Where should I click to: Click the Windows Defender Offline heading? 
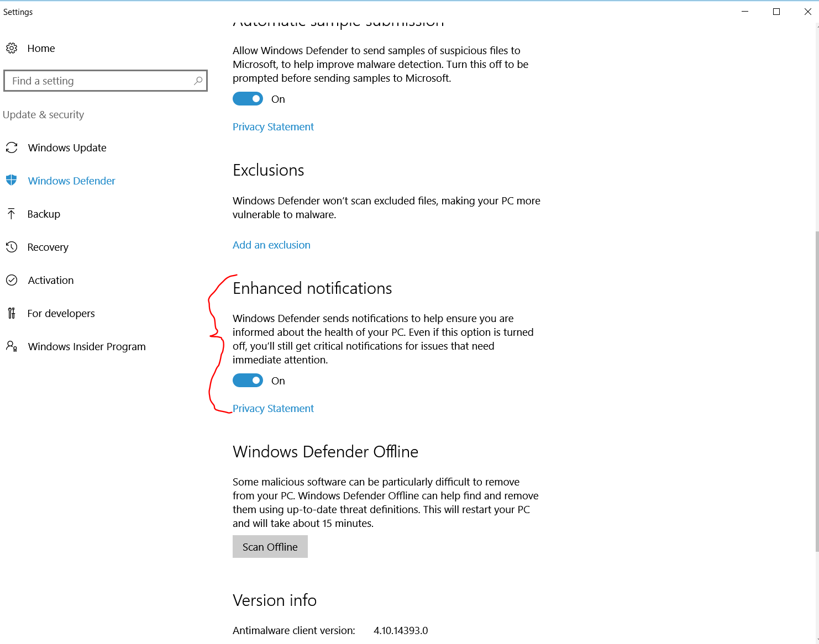326,452
